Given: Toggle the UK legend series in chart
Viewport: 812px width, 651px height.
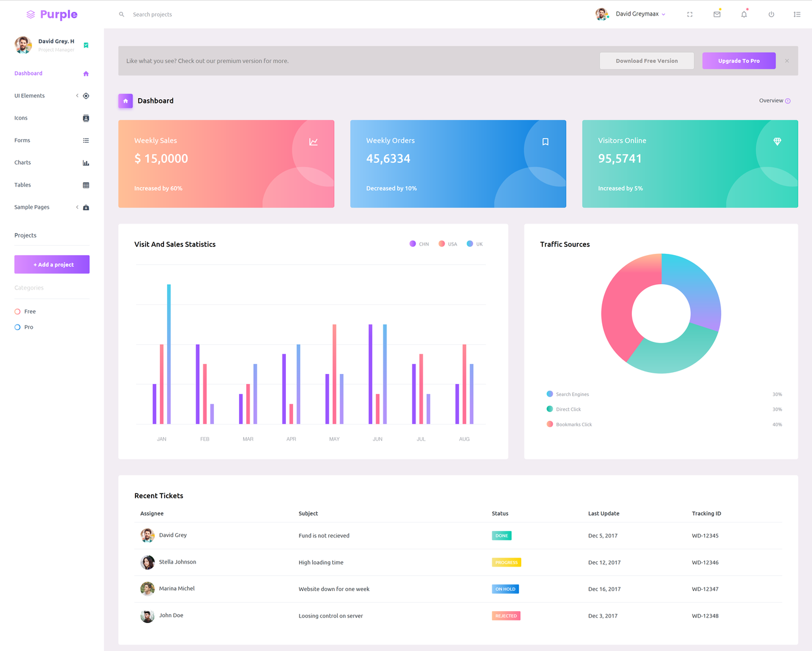Looking at the screenshot, I should pos(475,244).
